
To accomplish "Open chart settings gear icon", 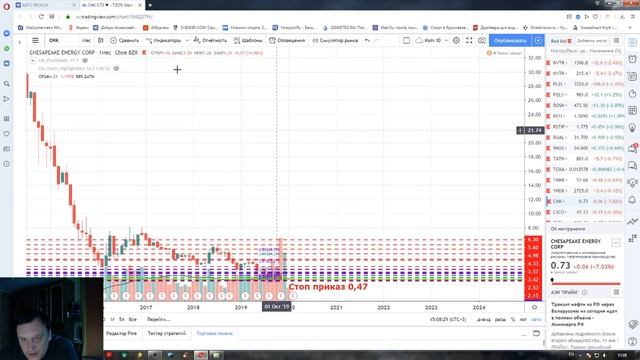I will [456, 40].
